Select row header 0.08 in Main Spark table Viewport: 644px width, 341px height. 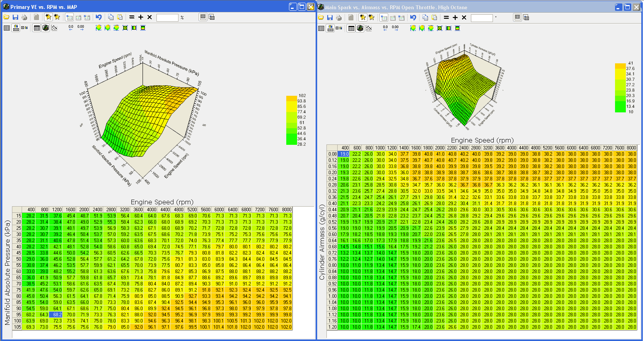pyautogui.click(x=333, y=154)
